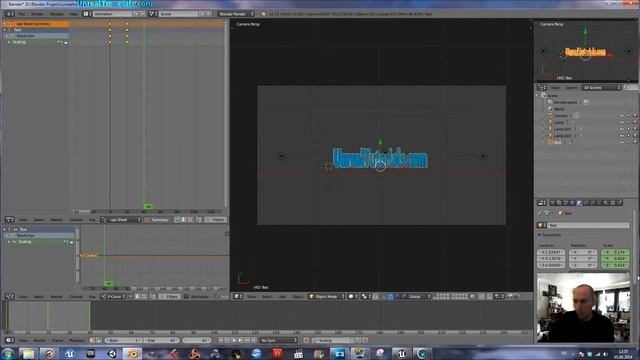This screenshot has width=640, height=360.
Task: Collapse the Text channel in Graph Editor
Action: (5, 229)
